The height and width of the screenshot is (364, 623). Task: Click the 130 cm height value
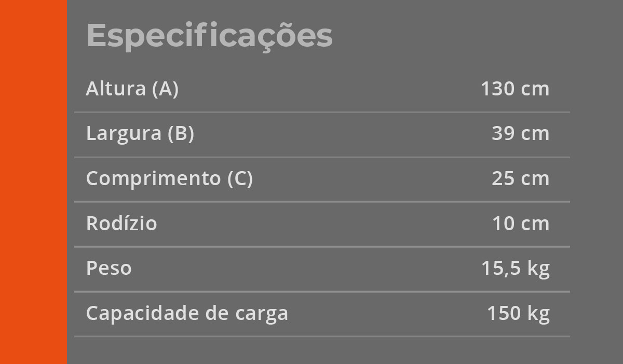coord(514,89)
